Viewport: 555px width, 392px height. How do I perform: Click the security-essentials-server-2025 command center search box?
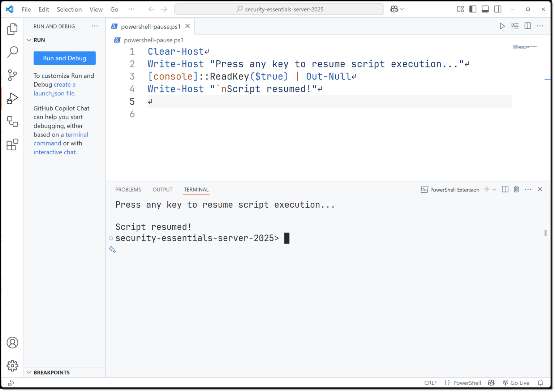(x=279, y=9)
